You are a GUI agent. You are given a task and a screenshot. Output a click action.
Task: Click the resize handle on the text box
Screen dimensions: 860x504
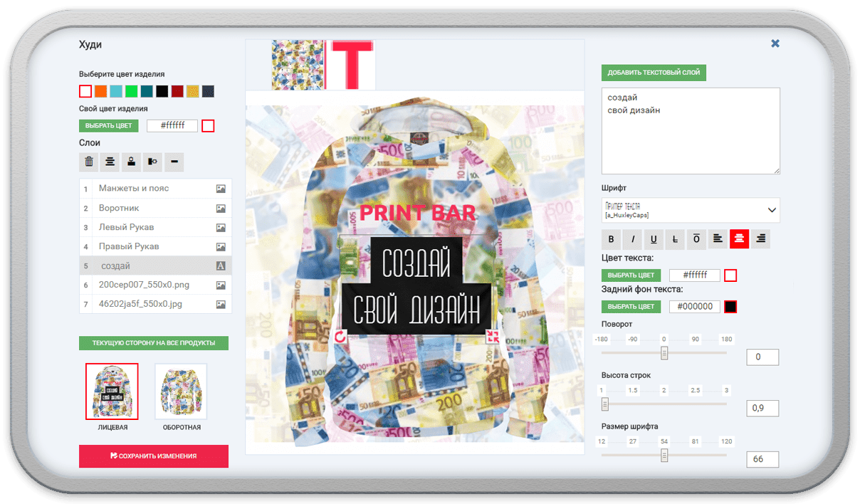tap(492, 338)
